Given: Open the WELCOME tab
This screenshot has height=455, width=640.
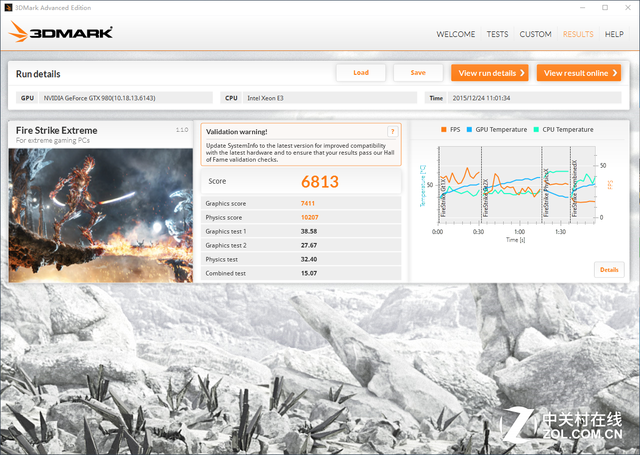Looking at the screenshot, I should (x=456, y=34).
